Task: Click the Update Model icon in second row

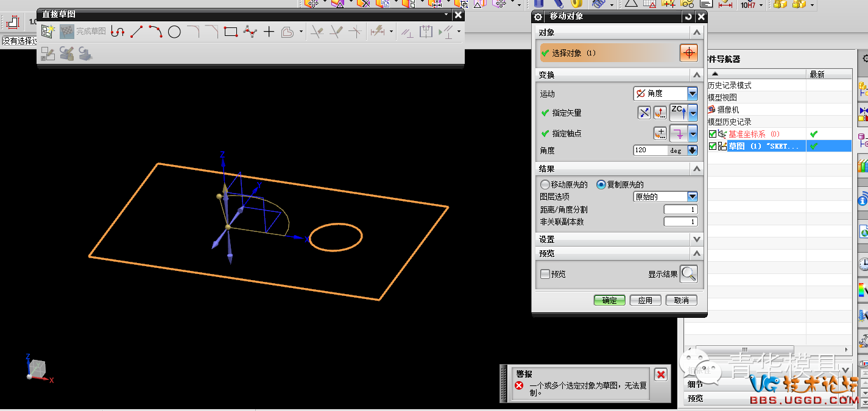Action: pyautogui.click(x=86, y=54)
